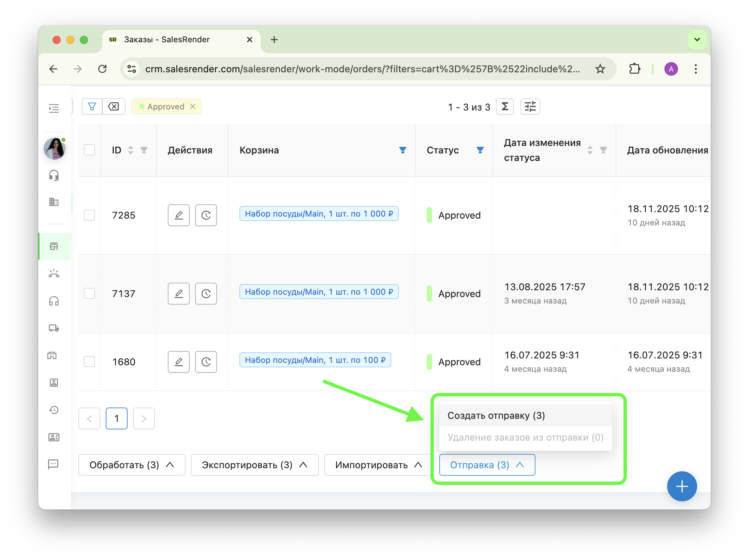Remove the Approved filter tag
Viewport: 749px width, 560px height.
tap(193, 107)
